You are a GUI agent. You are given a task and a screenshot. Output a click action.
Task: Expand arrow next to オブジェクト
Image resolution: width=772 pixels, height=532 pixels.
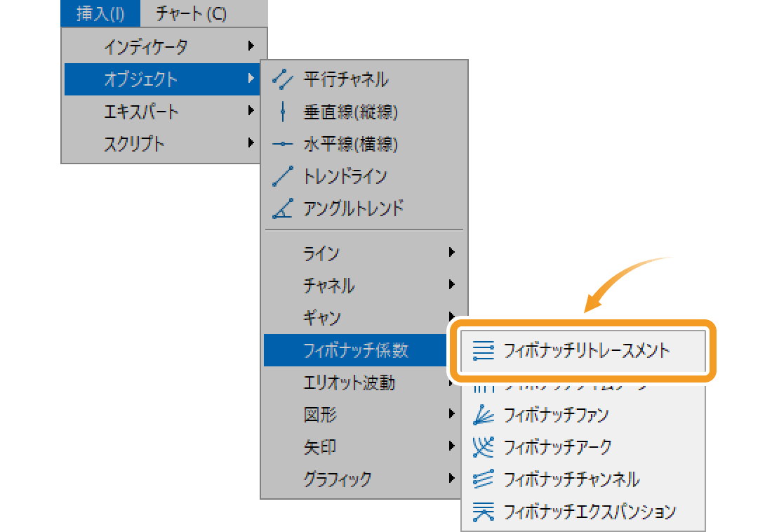tap(251, 79)
